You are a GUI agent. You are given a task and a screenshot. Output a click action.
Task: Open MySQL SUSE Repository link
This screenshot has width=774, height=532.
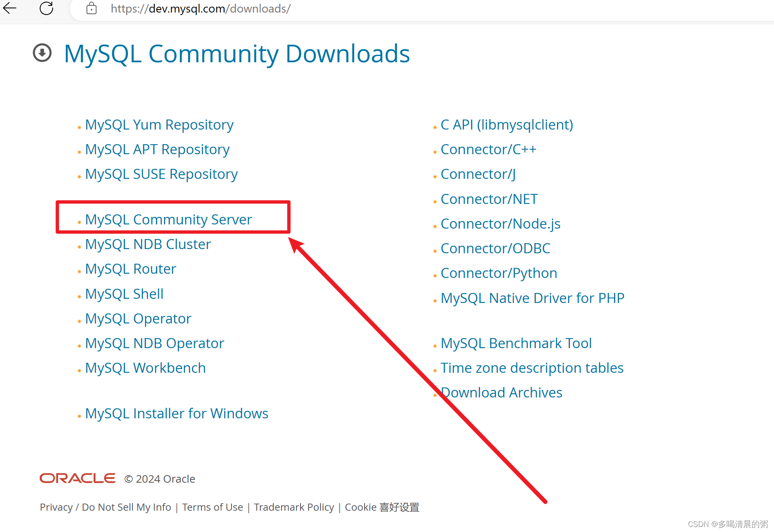[161, 174]
